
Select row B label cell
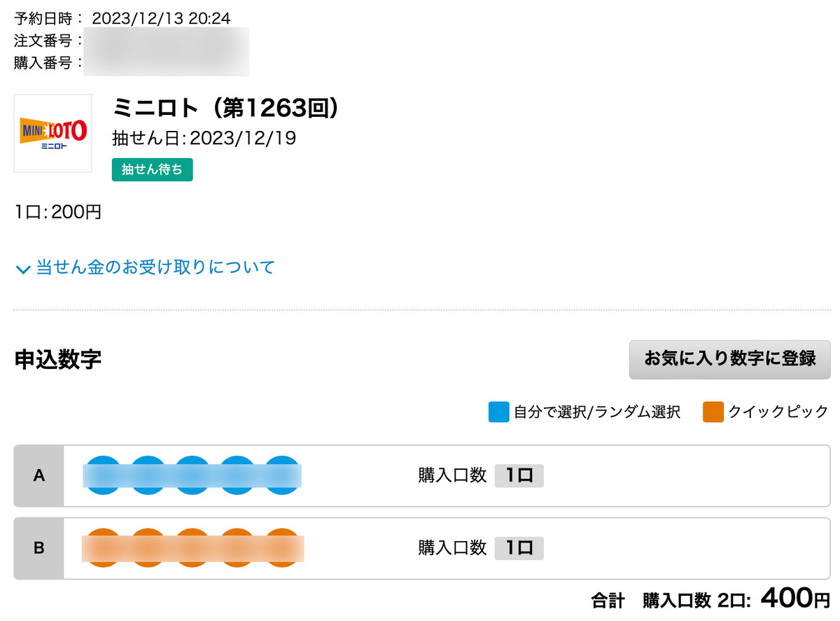(x=39, y=547)
